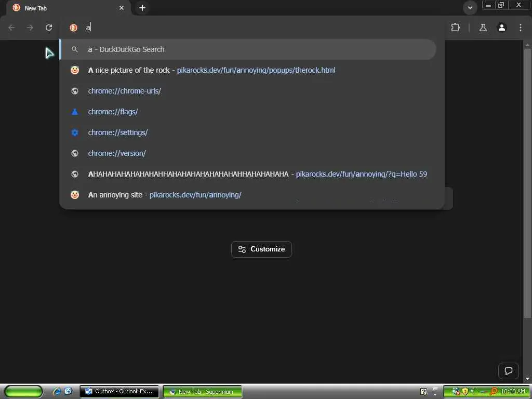Select the chrome://flags/ suggestion
The height and width of the screenshot is (399, 532).
(x=248, y=112)
